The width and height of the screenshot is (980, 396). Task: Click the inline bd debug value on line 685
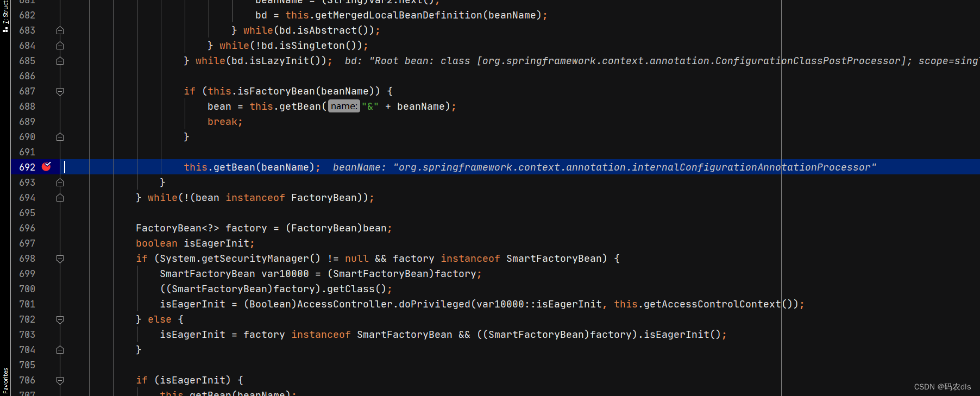(662, 61)
